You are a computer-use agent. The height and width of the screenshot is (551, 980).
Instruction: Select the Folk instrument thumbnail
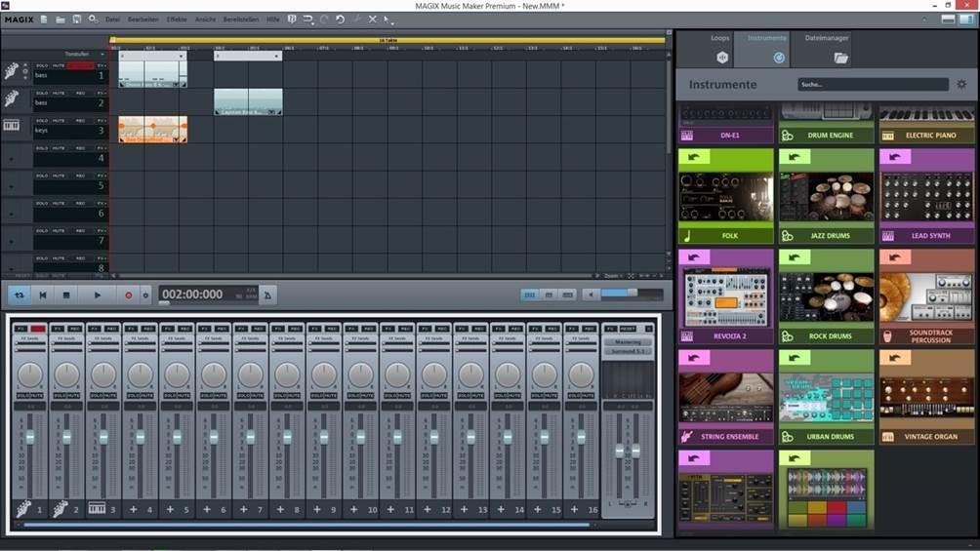tap(725, 196)
